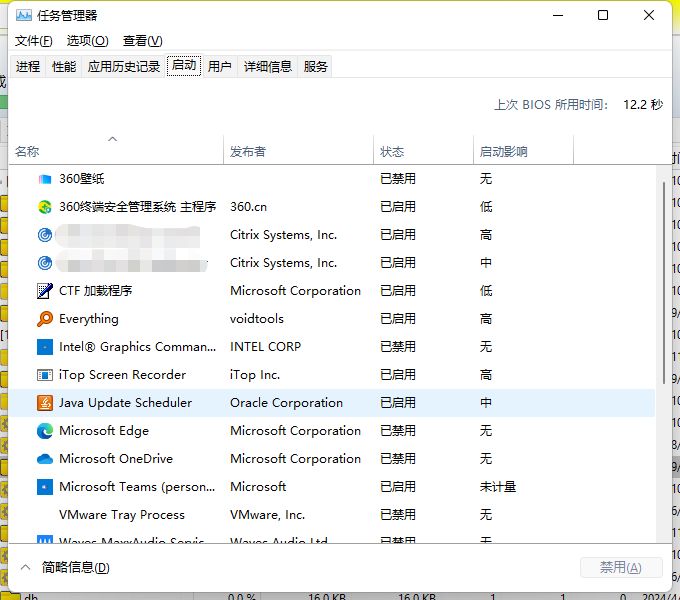Click the Citrix icon in the 高 impact row
The height and width of the screenshot is (600, 680).
pyautogui.click(x=45, y=235)
